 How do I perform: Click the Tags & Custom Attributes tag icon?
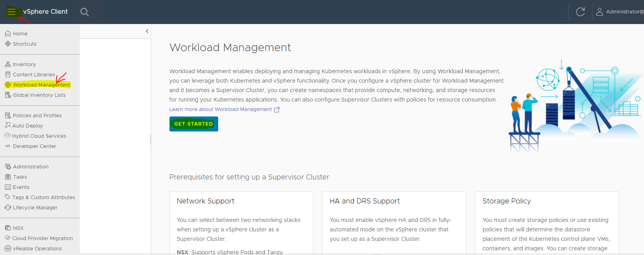(x=7, y=197)
